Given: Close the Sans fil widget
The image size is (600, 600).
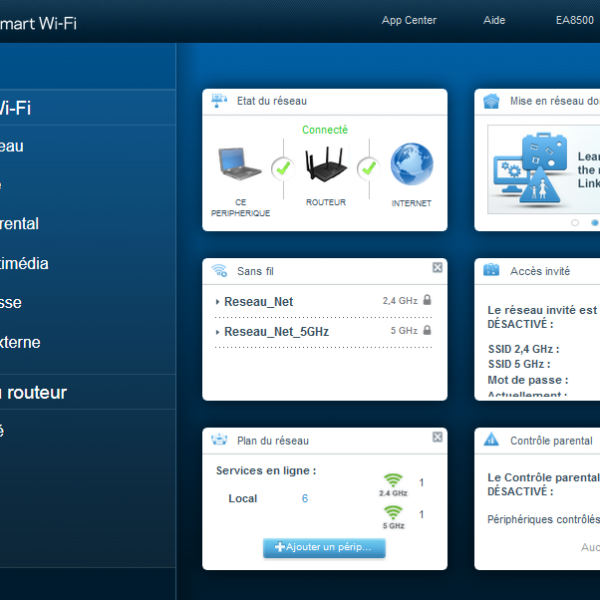Looking at the screenshot, I should (x=437, y=268).
